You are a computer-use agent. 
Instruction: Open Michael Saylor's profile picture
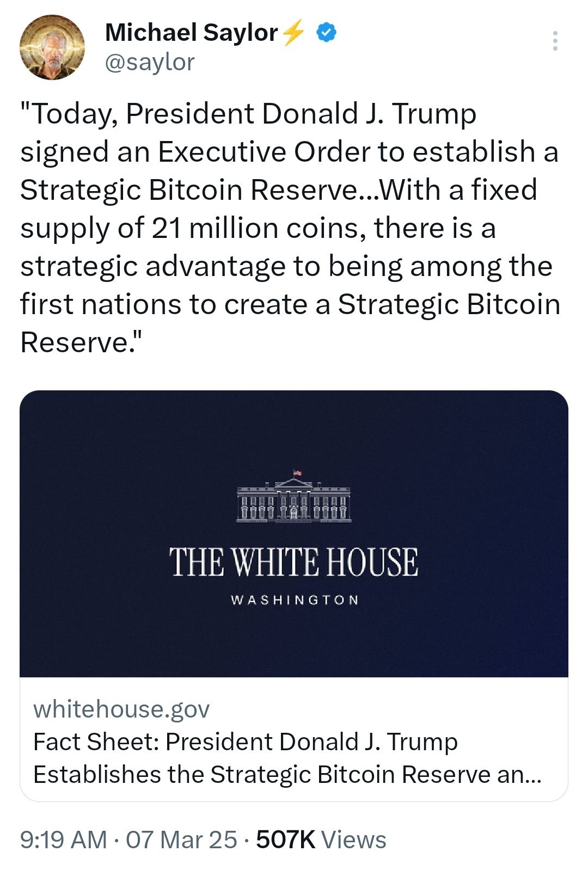click(52, 47)
